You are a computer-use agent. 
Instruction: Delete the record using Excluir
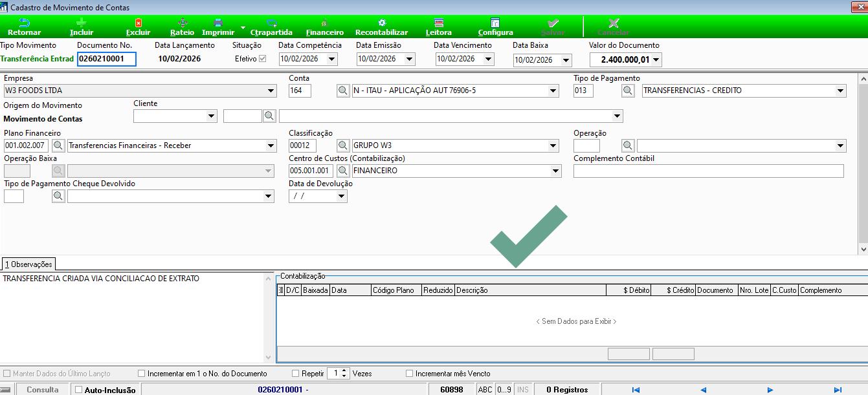138,27
